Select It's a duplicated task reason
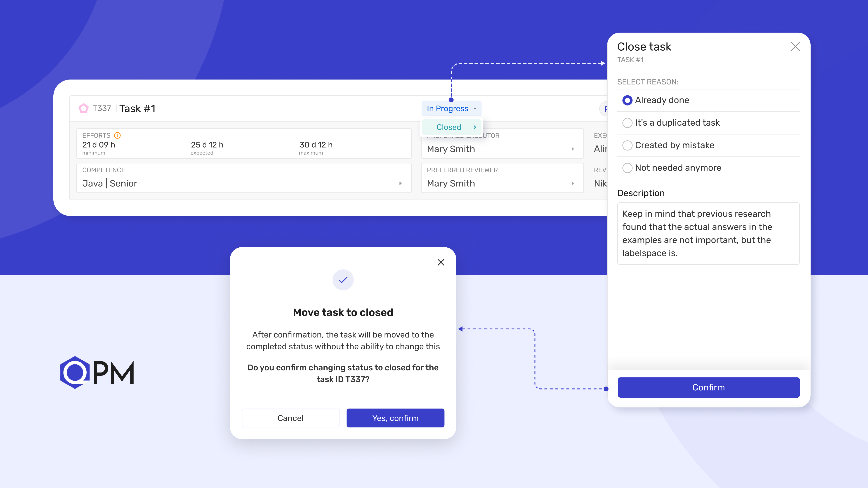This screenshot has height=488, width=868. point(627,123)
